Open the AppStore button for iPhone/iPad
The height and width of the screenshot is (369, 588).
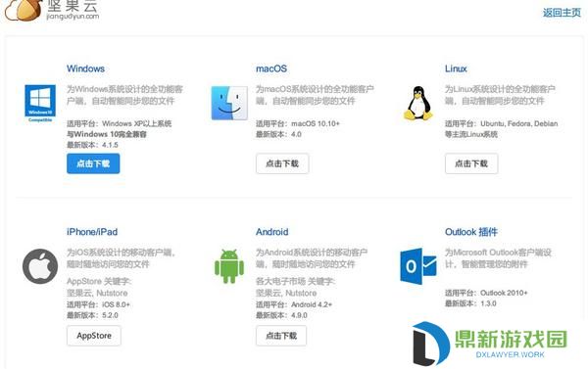coord(94,336)
